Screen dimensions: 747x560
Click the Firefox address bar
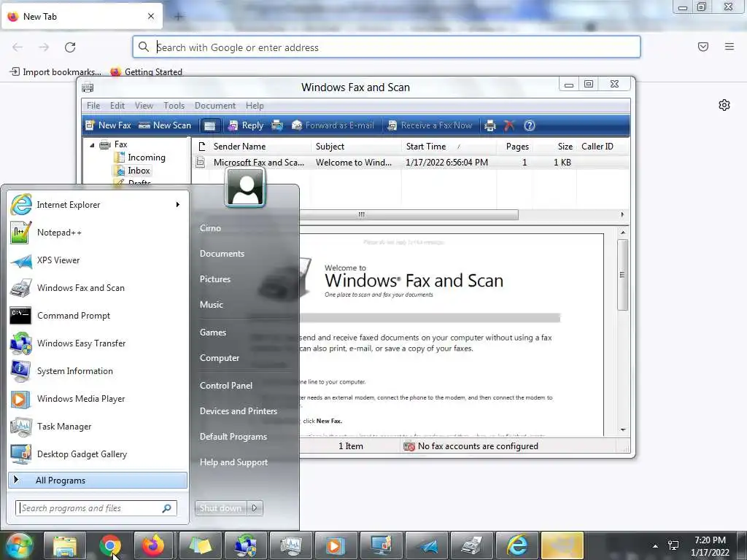click(x=387, y=47)
